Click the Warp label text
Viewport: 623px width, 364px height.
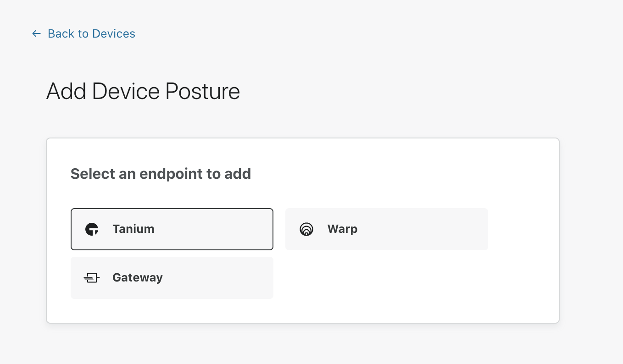tap(342, 229)
